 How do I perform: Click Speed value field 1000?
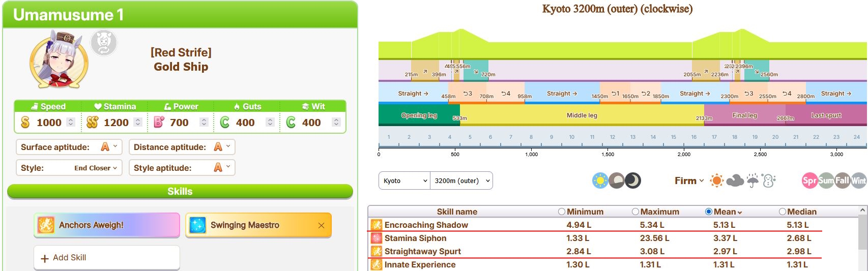49,123
